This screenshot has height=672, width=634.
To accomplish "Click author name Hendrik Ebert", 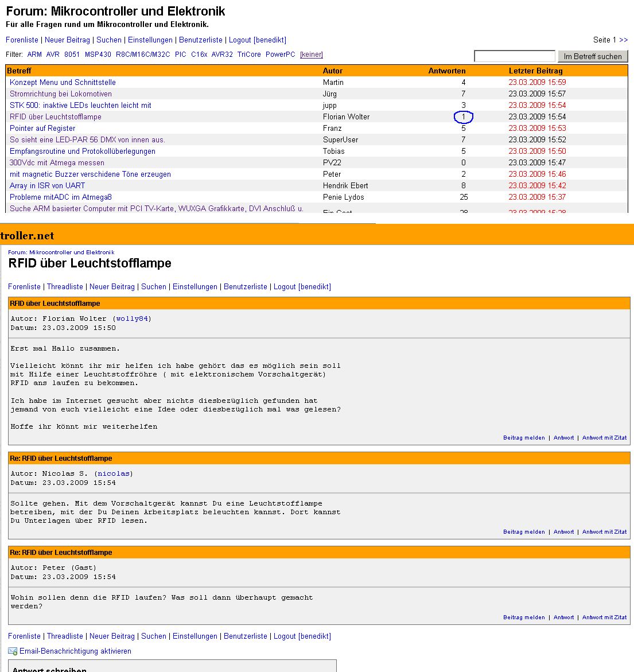I will pos(345,185).
